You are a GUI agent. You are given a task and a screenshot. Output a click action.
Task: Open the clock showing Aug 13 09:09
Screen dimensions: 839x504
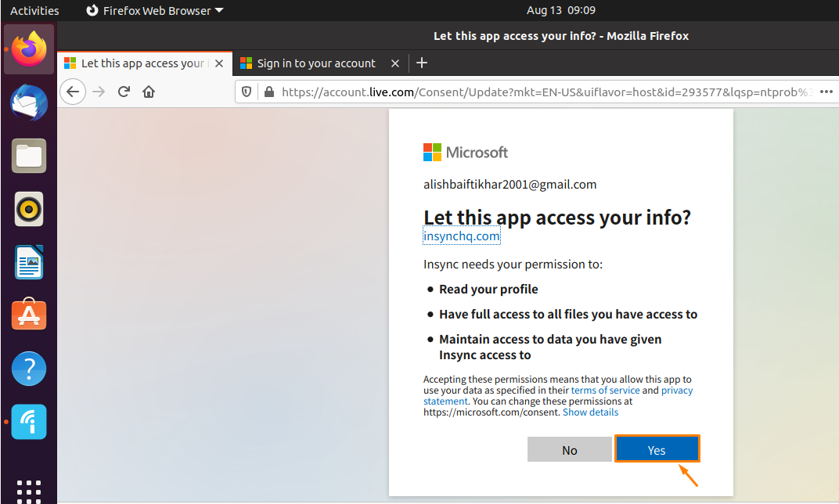tap(560, 10)
